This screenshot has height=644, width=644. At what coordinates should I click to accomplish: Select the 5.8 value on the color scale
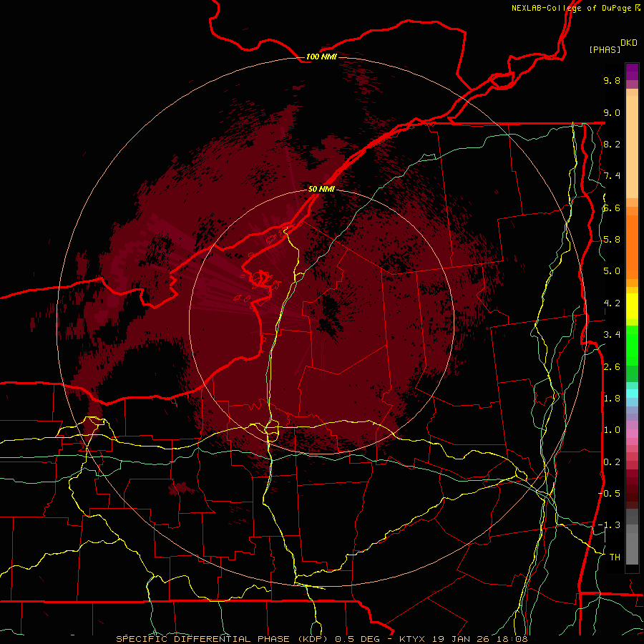[612, 240]
